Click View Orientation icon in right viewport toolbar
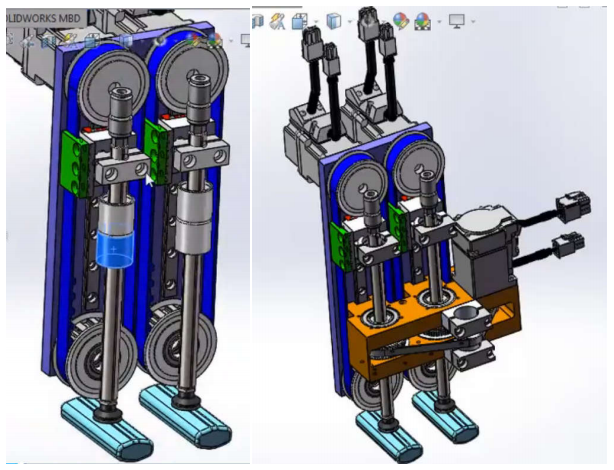Screen dimensions: 614x470 coord(297,19)
